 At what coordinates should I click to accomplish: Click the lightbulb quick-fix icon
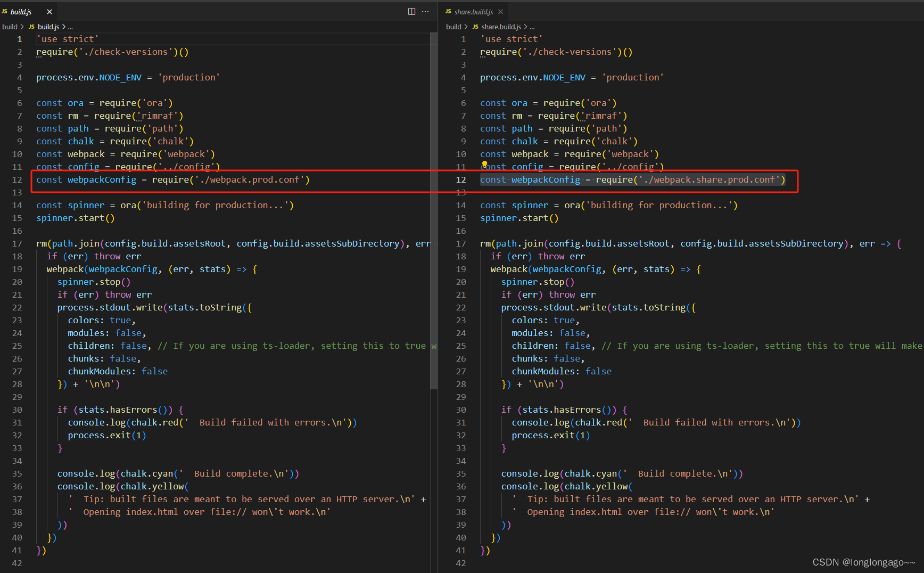(x=484, y=165)
